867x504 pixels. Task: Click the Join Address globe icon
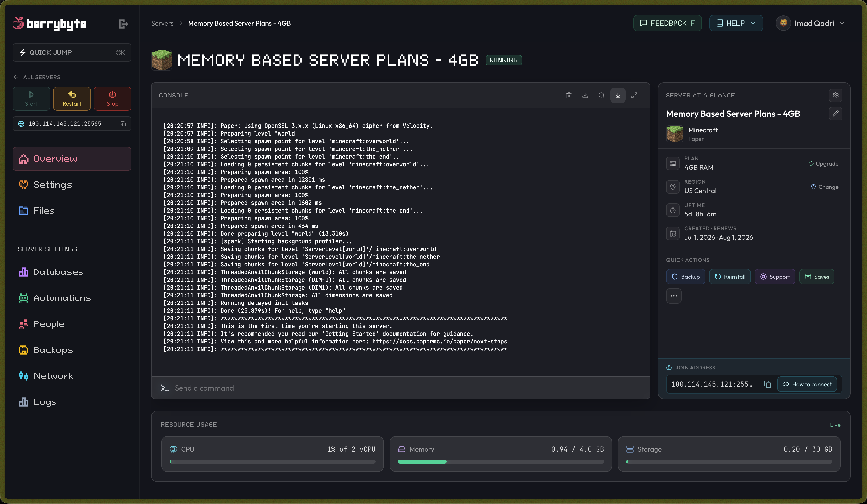pos(669,368)
